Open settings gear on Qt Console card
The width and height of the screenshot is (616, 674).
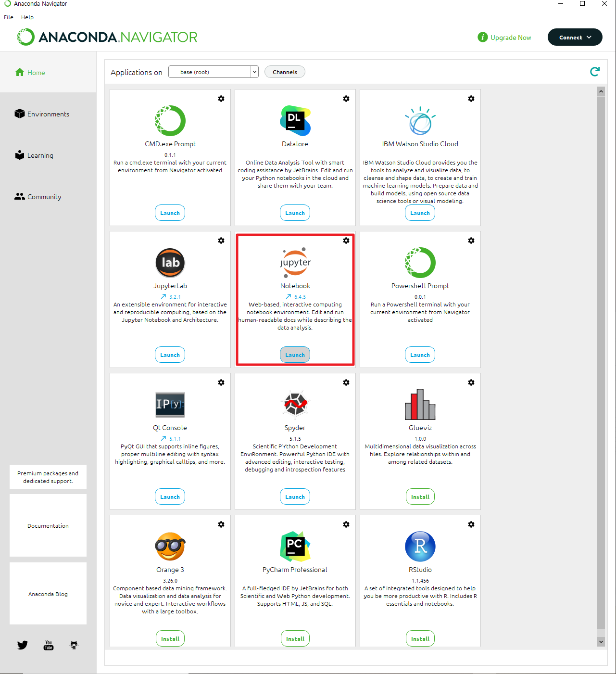coord(221,382)
